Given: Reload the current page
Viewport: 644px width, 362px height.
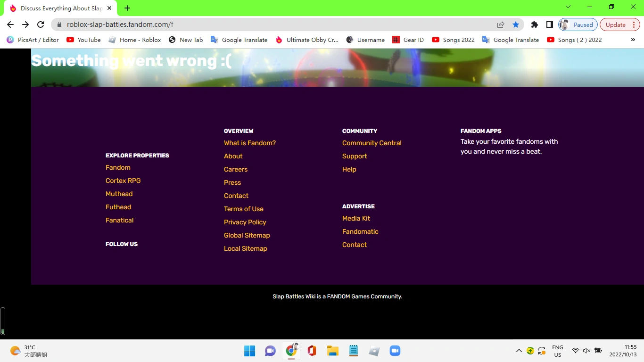Looking at the screenshot, I should (41, 24).
